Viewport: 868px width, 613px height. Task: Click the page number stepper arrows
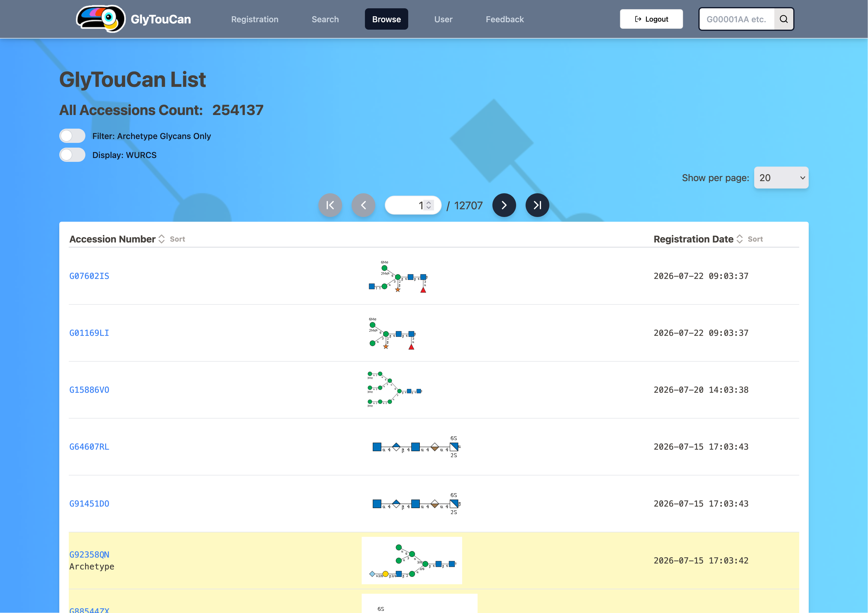(x=429, y=205)
